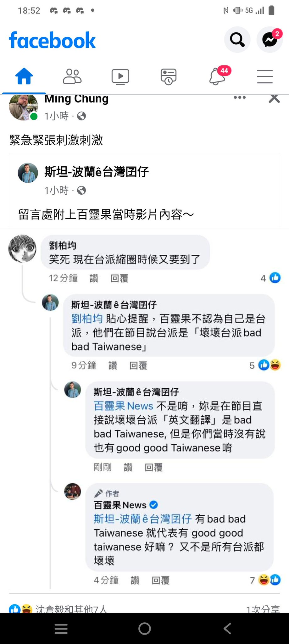This screenshot has width=289, height=644.
Task: Open Watch video tab icon
Action: [120, 76]
